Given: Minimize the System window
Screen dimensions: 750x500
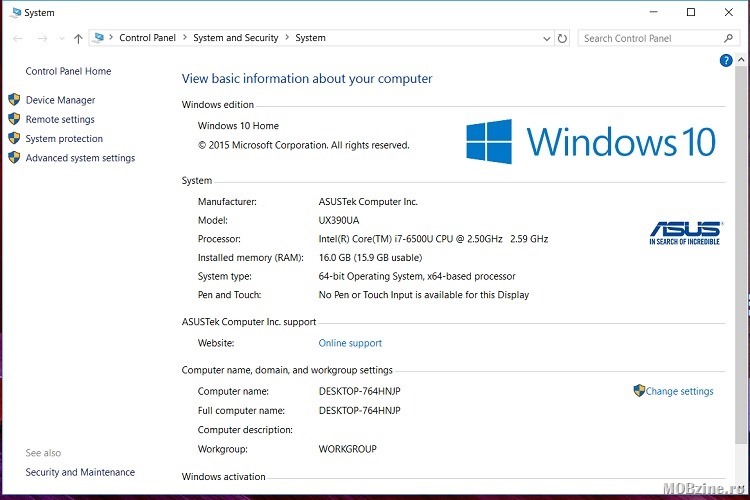Looking at the screenshot, I should (x=654, y=12).
